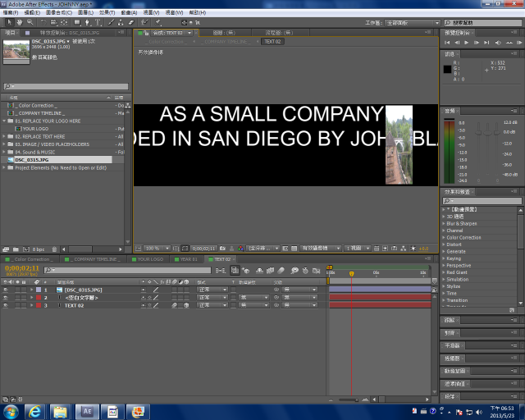Click the Draft 3D timeline button
The image size is (525, 420).
tap(246, 270)
